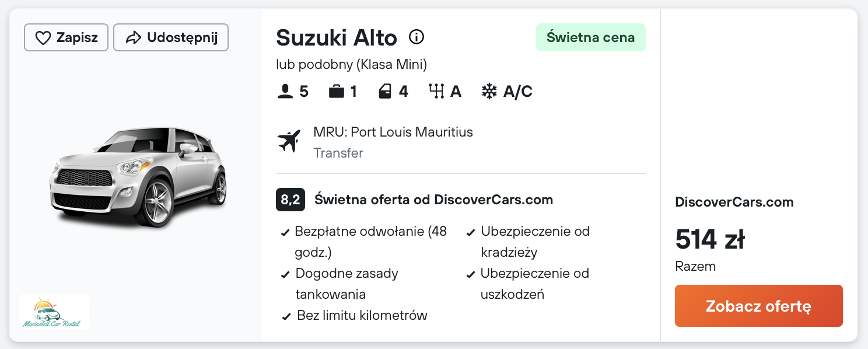The height and width of the screenshot is (349, 868).
Task: Click the passenger seats icon
Action: [285, 92]
